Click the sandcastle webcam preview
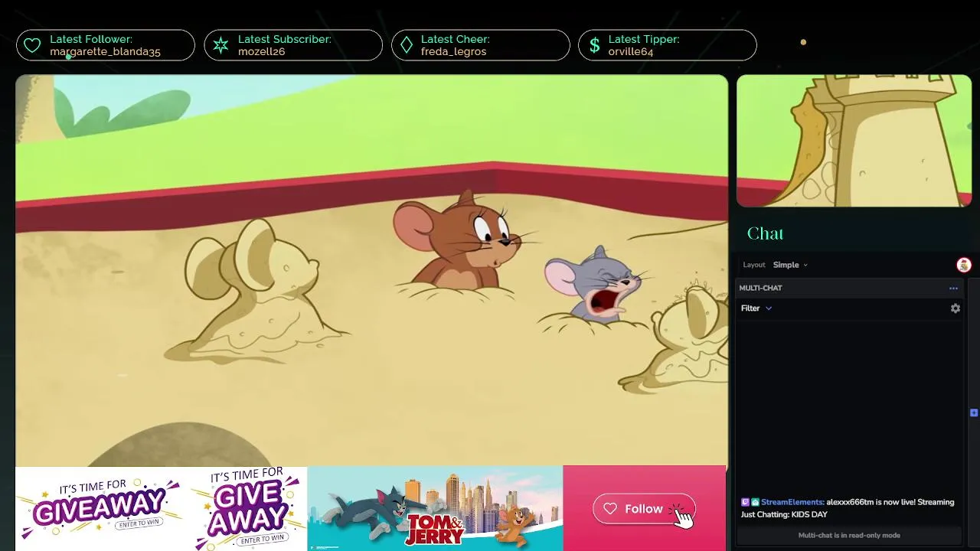Image resolution: width=980 pixels, height=551 pixels. [x=854, y=141]
